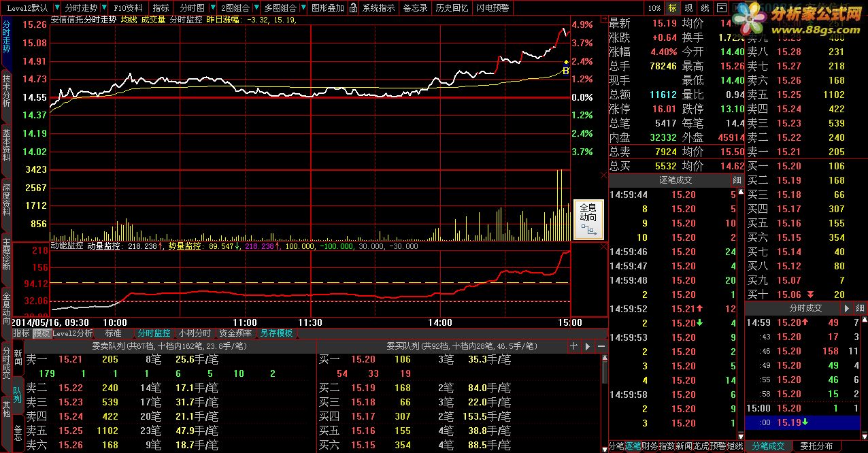Select the 标准 template tab
Screen dimensions: 868x453
[114, 333]
